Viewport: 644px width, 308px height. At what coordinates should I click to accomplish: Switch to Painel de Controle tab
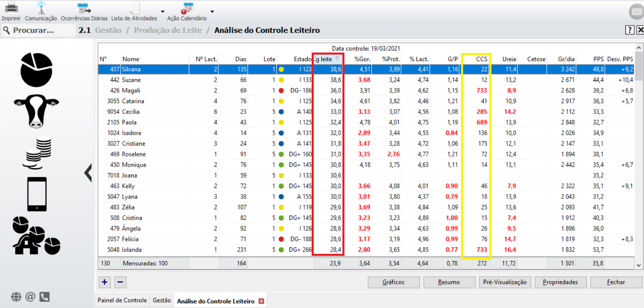tap(122, 300)
